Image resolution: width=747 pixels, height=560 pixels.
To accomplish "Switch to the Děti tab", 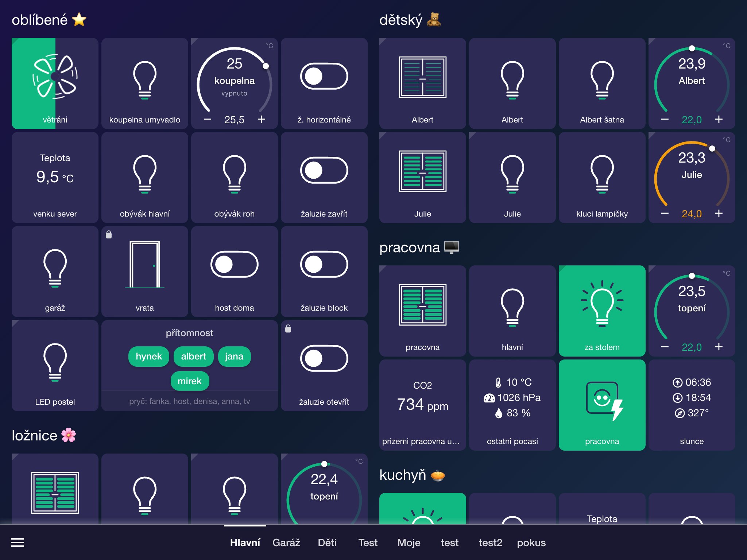I will pos(327,542).
